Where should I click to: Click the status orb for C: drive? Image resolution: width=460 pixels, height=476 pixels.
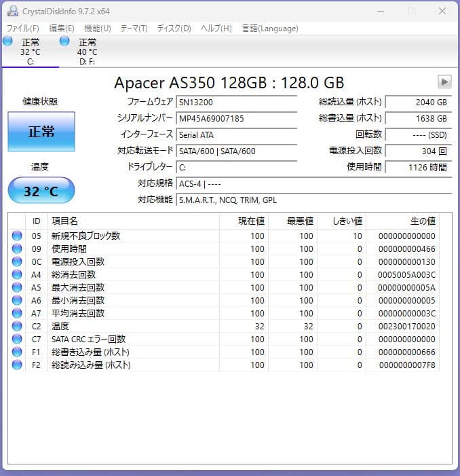tap(8, 41)
